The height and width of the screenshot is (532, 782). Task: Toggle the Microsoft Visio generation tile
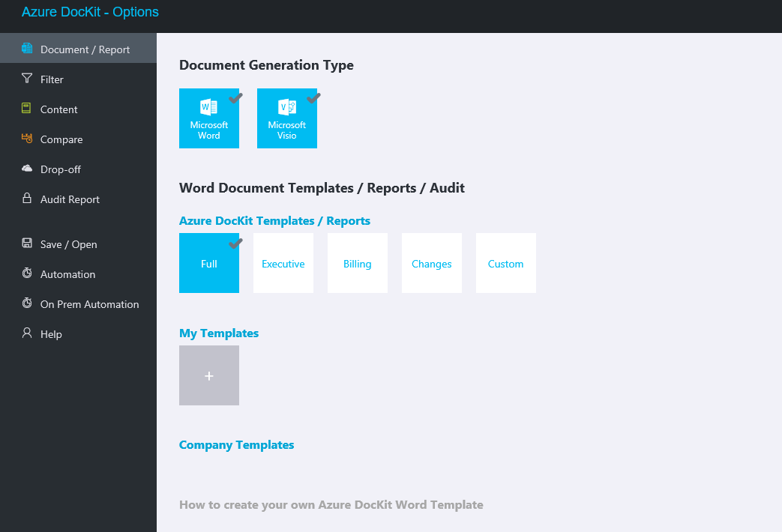point(286,118)
